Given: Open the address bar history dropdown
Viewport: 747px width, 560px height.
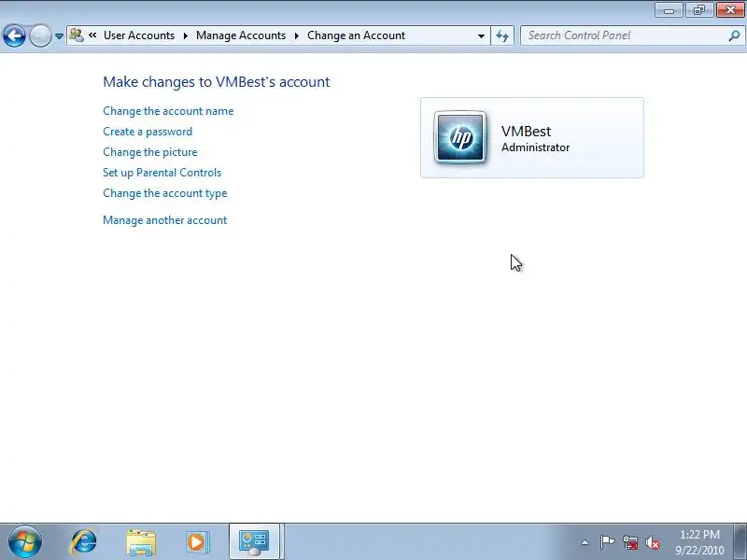Looking at the screenshot, I should 481,35.
